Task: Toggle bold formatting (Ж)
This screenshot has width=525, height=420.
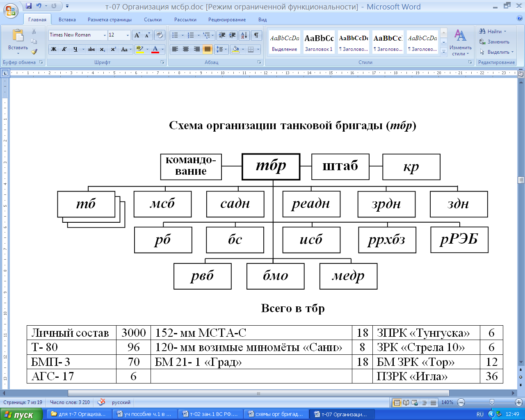Action: (54, 49)
